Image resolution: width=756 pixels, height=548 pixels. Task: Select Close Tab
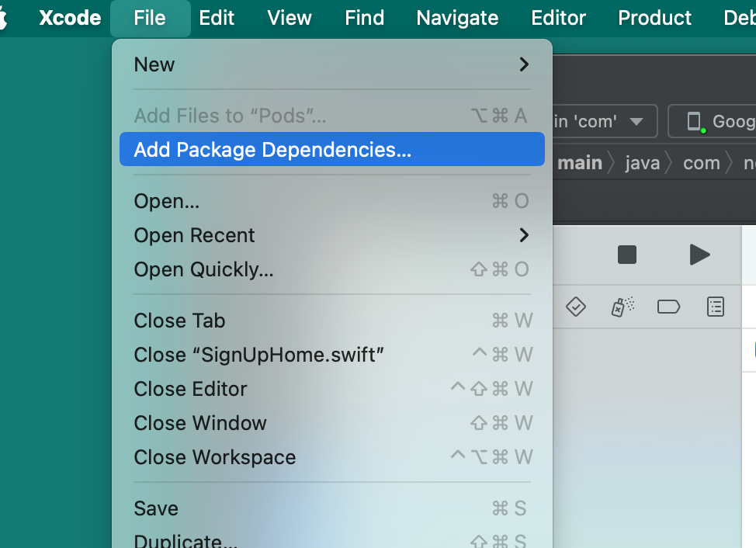coord(331,321)
